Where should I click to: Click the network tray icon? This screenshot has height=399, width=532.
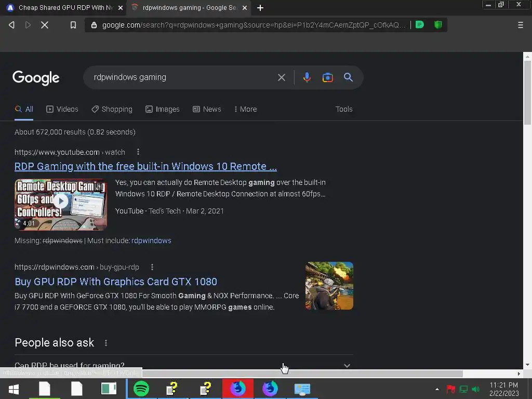point(463,389)
